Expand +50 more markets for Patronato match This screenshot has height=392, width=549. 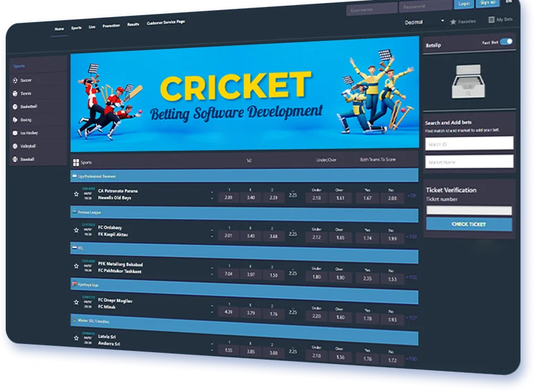411,195
